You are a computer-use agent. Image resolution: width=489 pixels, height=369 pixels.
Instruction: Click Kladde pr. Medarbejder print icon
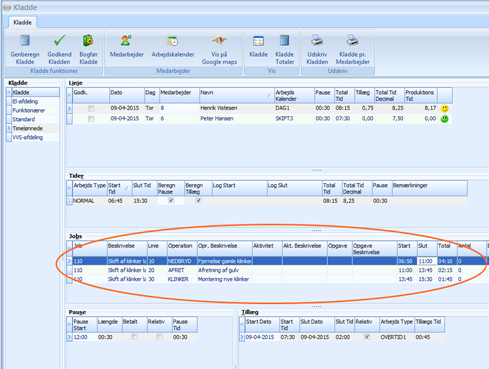tap(352, 41)
